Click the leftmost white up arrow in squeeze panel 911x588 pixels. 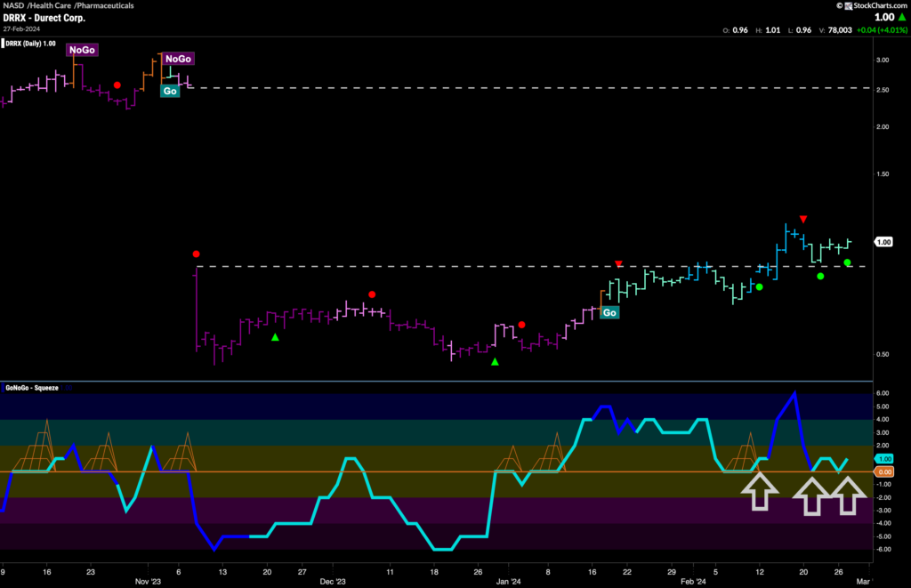(x=759, y=492)
